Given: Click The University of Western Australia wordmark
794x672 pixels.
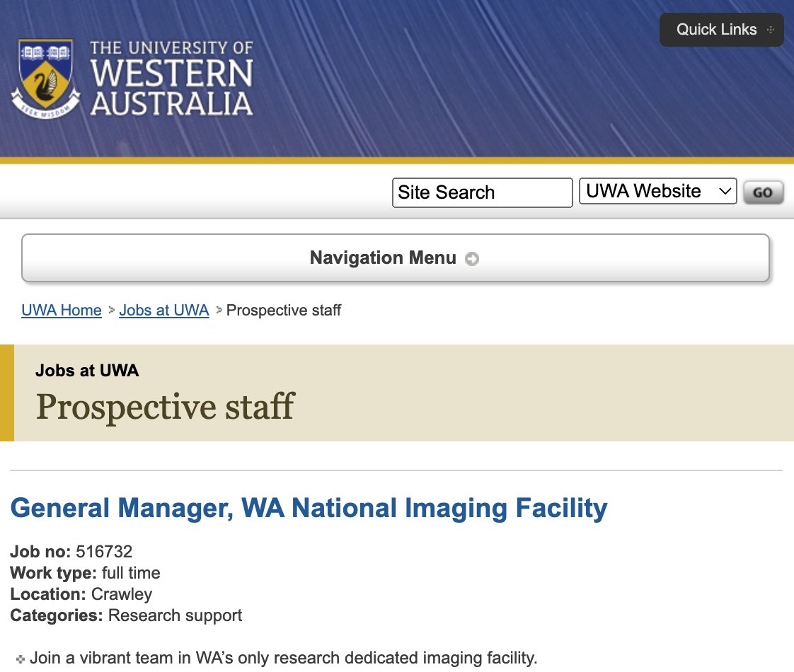Looking at the screenshot, I should [x=172, y=79].
